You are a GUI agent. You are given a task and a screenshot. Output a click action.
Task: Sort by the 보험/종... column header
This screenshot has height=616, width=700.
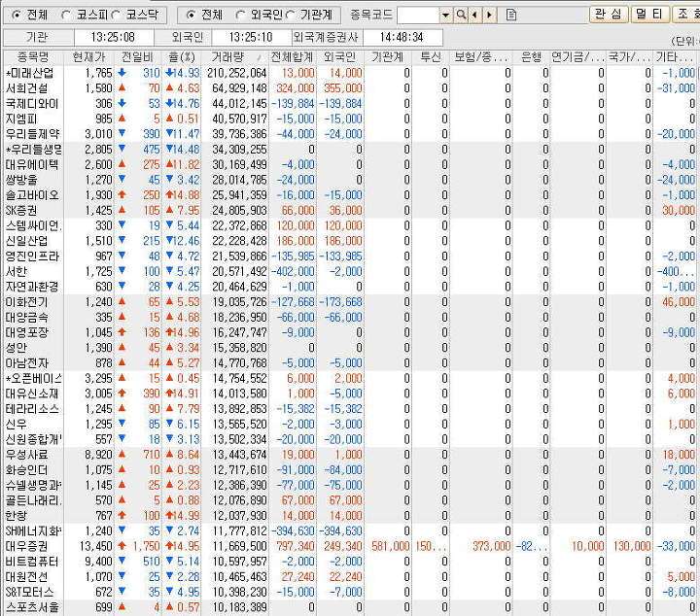point(481,57)
